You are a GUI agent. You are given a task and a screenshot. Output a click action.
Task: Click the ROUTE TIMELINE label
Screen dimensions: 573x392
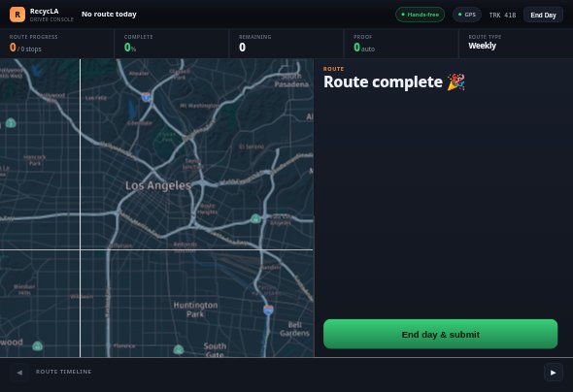(63, 372)
